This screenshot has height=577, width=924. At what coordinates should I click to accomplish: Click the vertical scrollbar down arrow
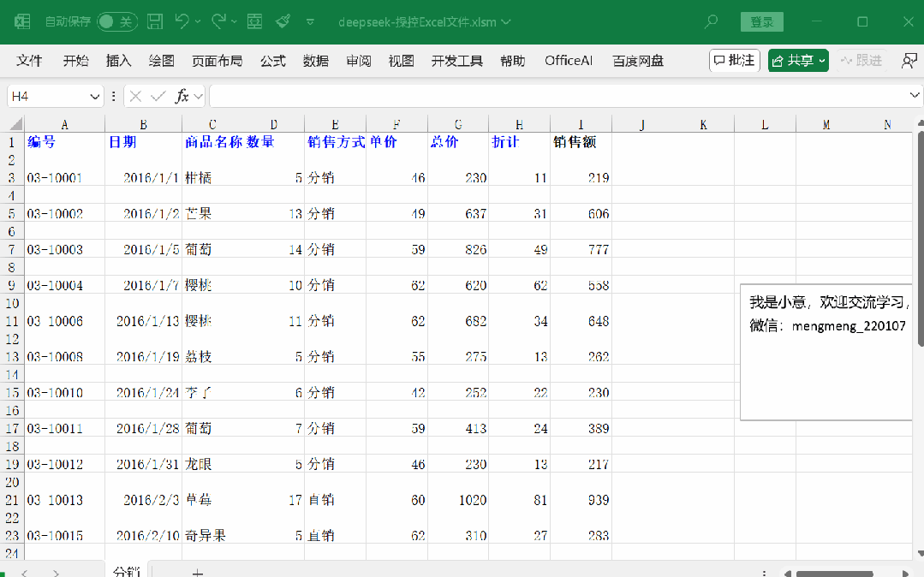921,553
